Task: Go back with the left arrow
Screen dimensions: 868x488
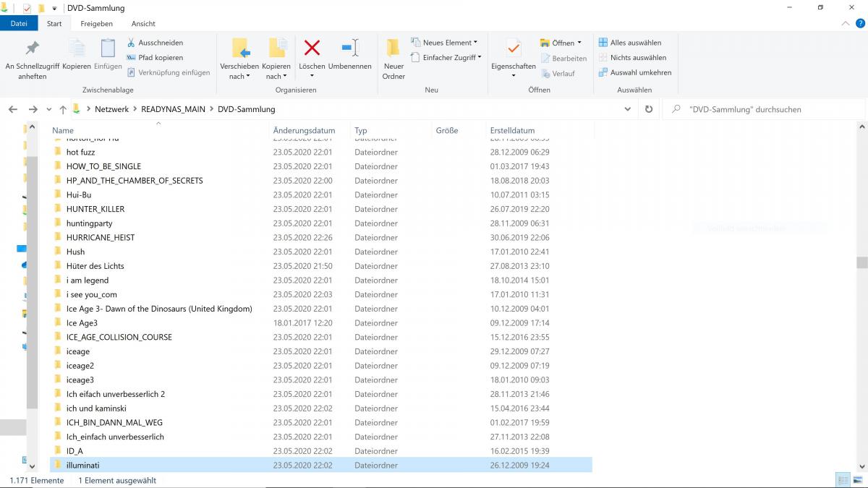Action: tap(13, 109)
